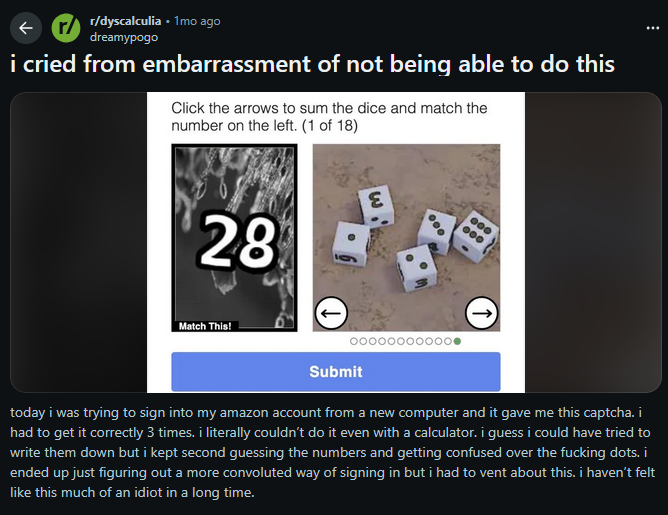Viewport: 668px width, 515px height.
Task: Click the die showing a single dot
Action: click(351, 244)
